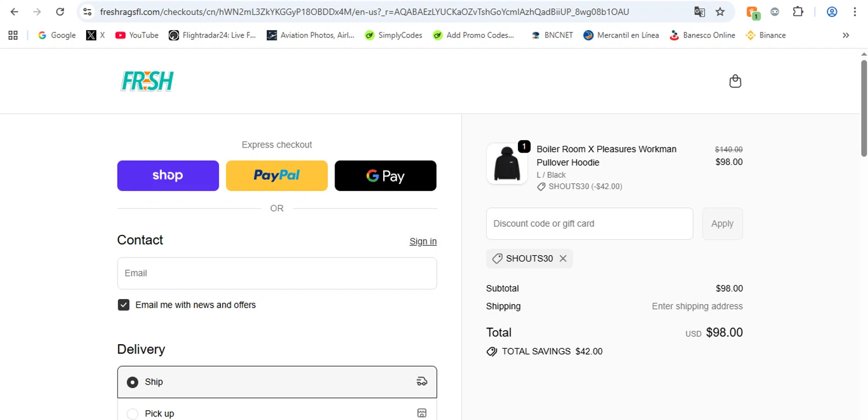Open Mercantil en Línea bookmark
This screenshot has width=868, height=420.
point(621,35)
